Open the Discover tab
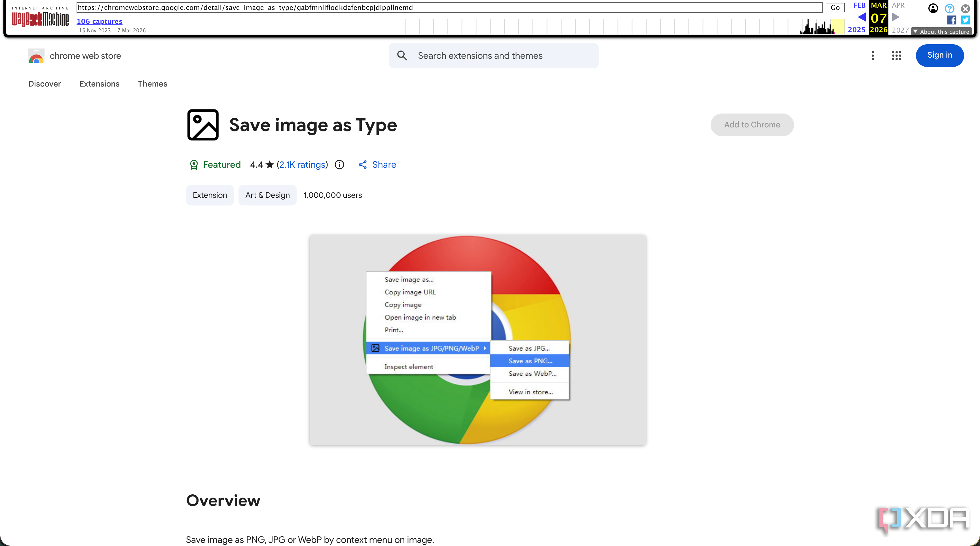The width and height of the screenshot is (980, 546). coord(45,84)
